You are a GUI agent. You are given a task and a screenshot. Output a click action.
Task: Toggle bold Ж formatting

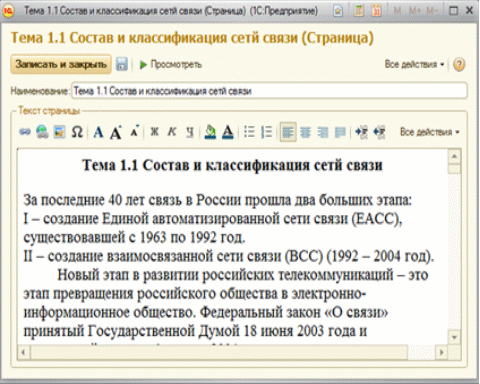coord(154,132)
